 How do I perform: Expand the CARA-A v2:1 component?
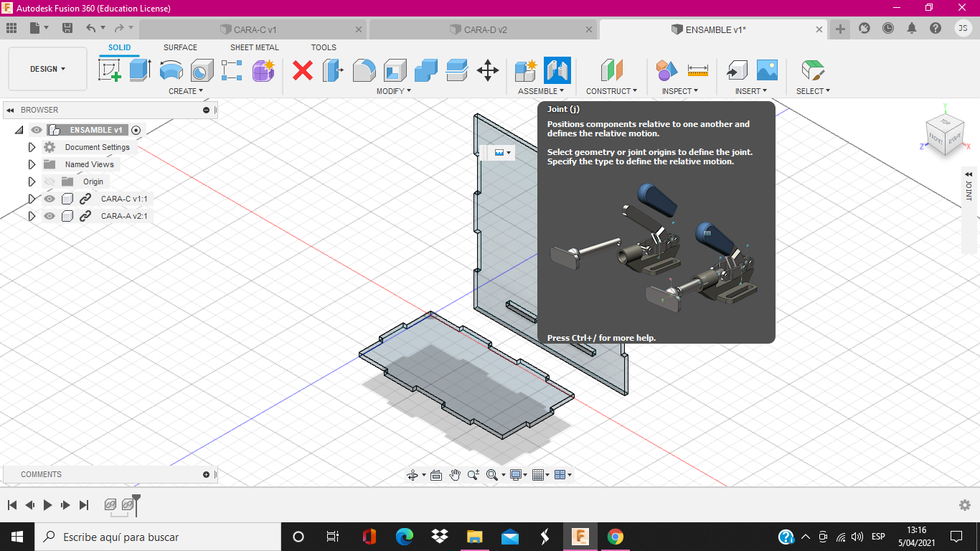pyautogui.click(x=32, y=216)
